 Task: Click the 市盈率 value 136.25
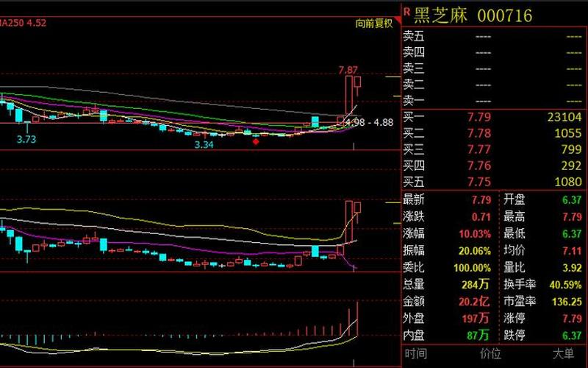pyautogui.click(x=567, y=302)
